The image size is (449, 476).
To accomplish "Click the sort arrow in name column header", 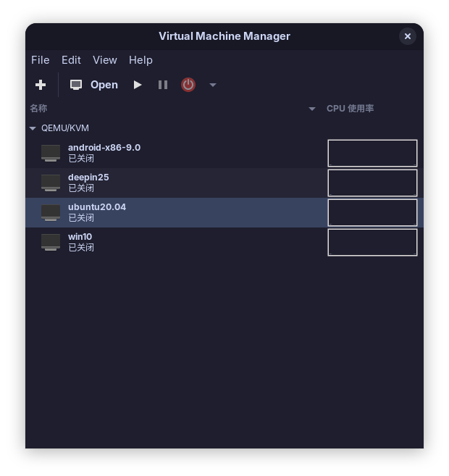I will pyautogui.click(x=312, y=109).
